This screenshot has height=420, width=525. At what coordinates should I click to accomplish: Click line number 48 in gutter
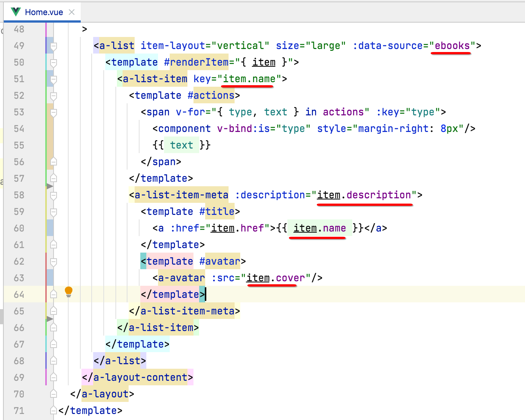tap(19, 29)
